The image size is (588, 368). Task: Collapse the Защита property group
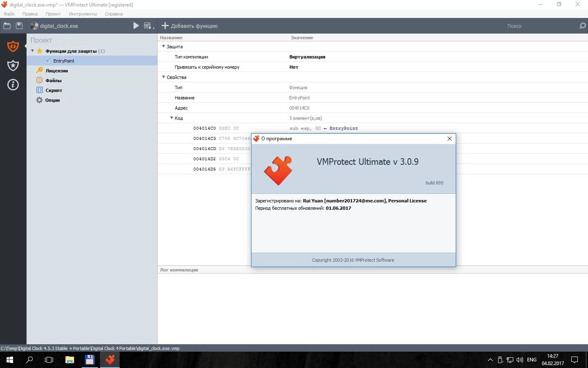point(163,46)
